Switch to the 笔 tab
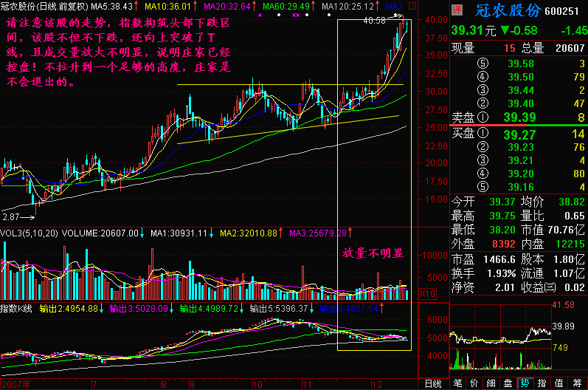The height and width of the screenshot is (390, 588). [x=458, y=383]
